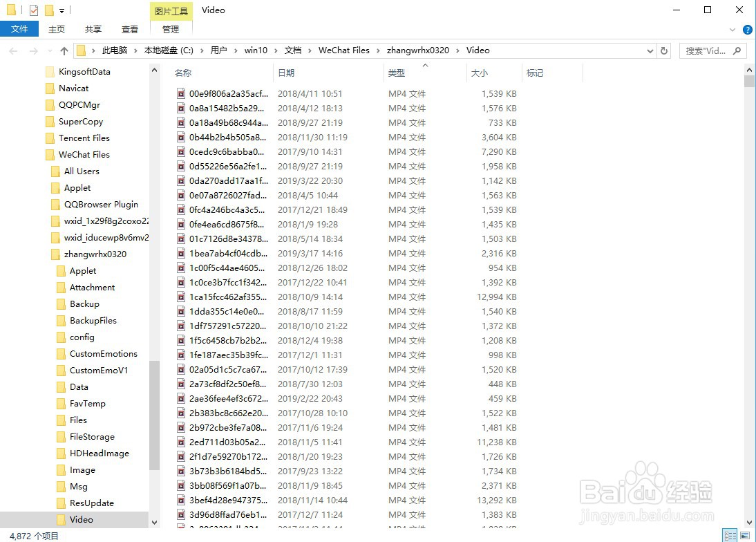Refresh the Video folder listing
The image size is (756, 542).
point(664,50)
